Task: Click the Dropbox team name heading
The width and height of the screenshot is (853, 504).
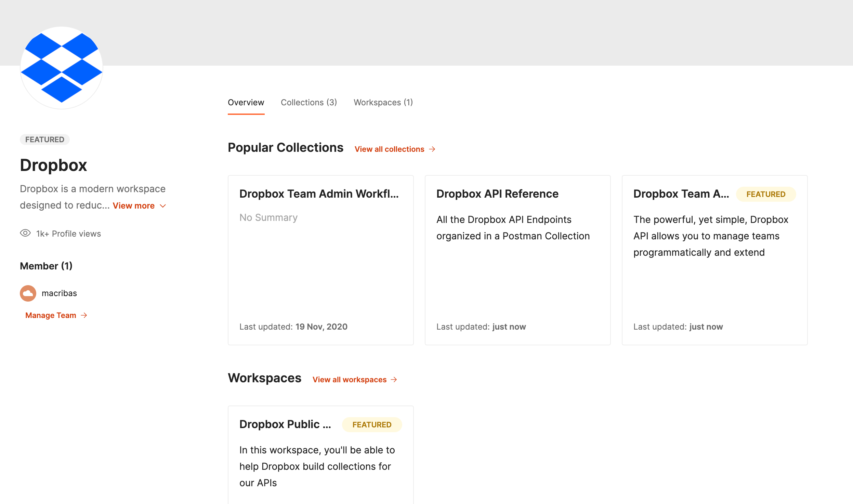Action: click(x=53, y=165)
